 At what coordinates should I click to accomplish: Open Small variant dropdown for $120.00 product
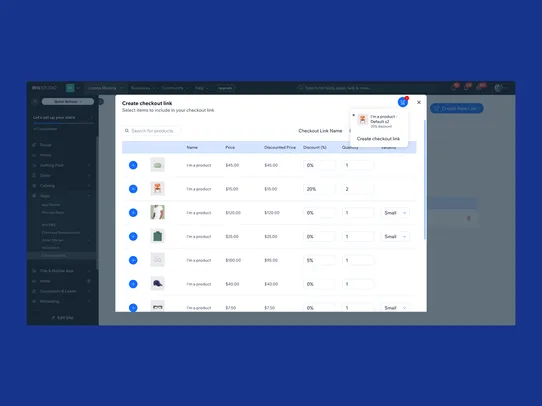coord(395,213)
